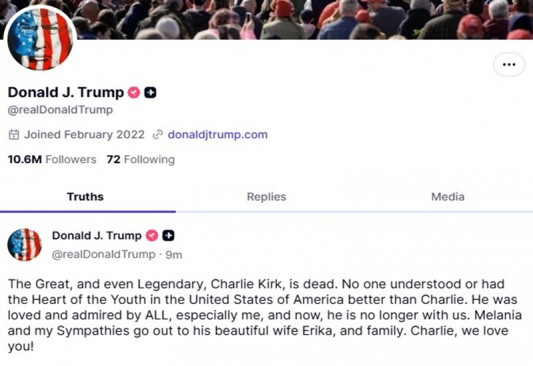View the 10.6M Followers list

(x=52, y=159)
